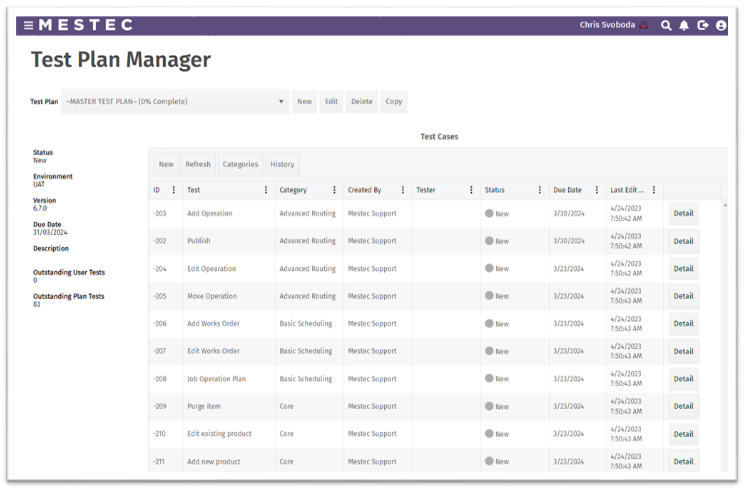This screenshot has height=492, width=748.
Task: Click due date 3/30/2024 in Publish row
Action: click(x=569, y=241)
